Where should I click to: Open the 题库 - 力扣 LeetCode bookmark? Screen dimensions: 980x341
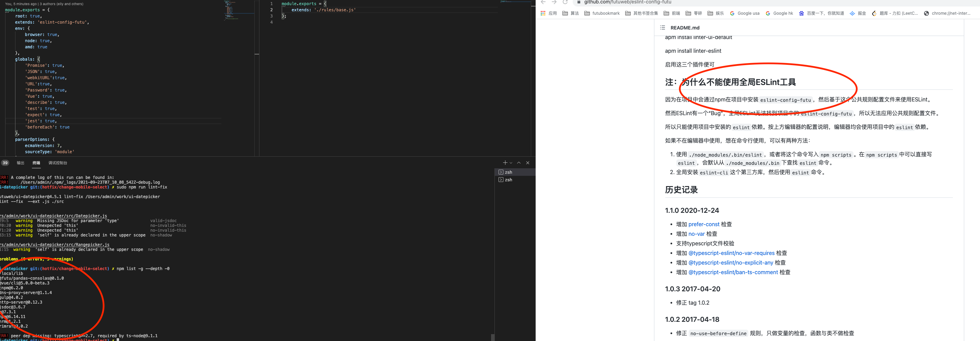(895, 13)
